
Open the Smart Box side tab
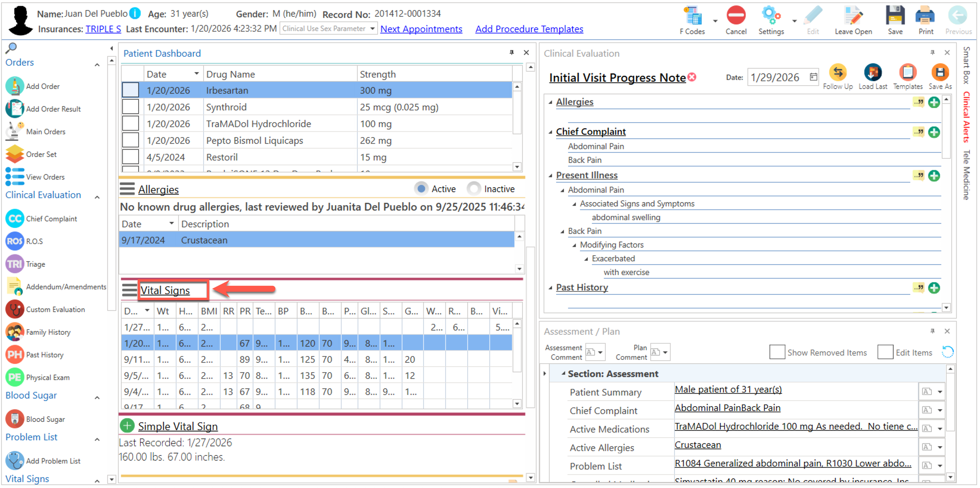(x=966, y=65)
